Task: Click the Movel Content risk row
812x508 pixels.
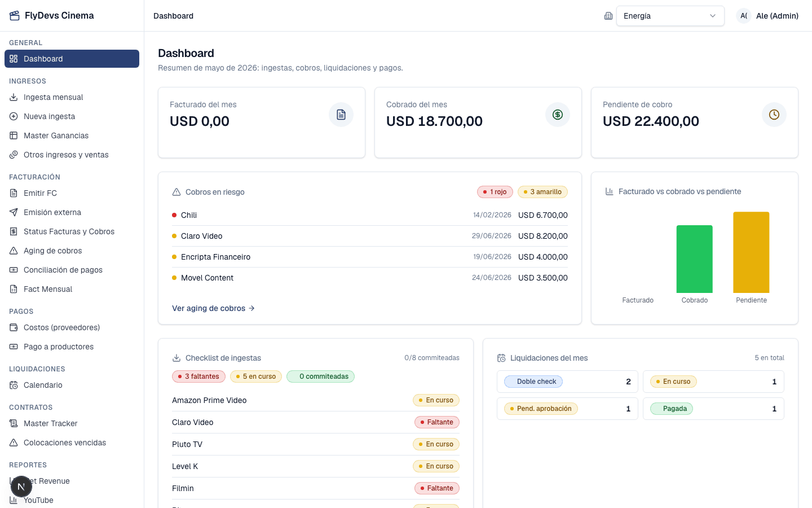Action: 370,278
